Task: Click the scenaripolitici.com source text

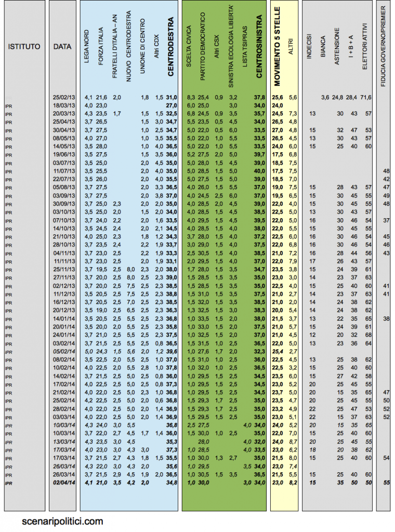Action: [62, 521]
